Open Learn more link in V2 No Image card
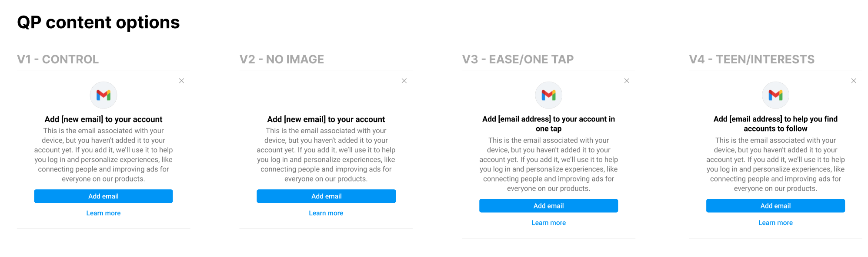Screen dimensions: 868x257 326,213
